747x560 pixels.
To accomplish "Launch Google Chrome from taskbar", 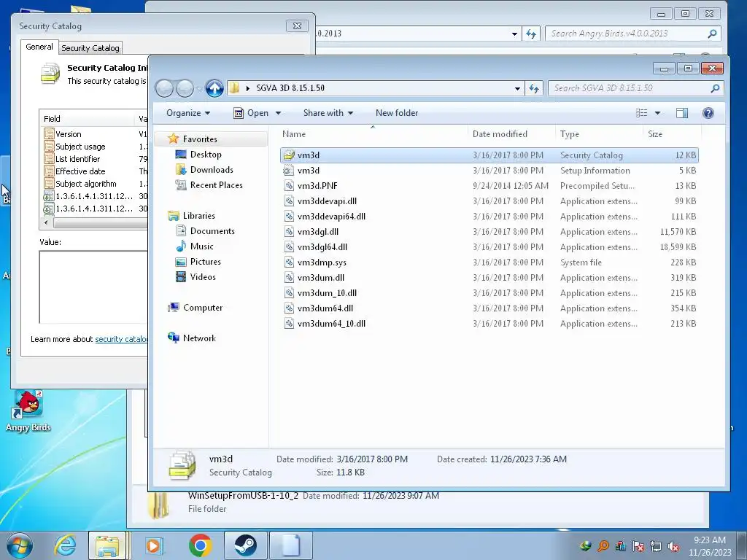I will [x=200, y=545].
